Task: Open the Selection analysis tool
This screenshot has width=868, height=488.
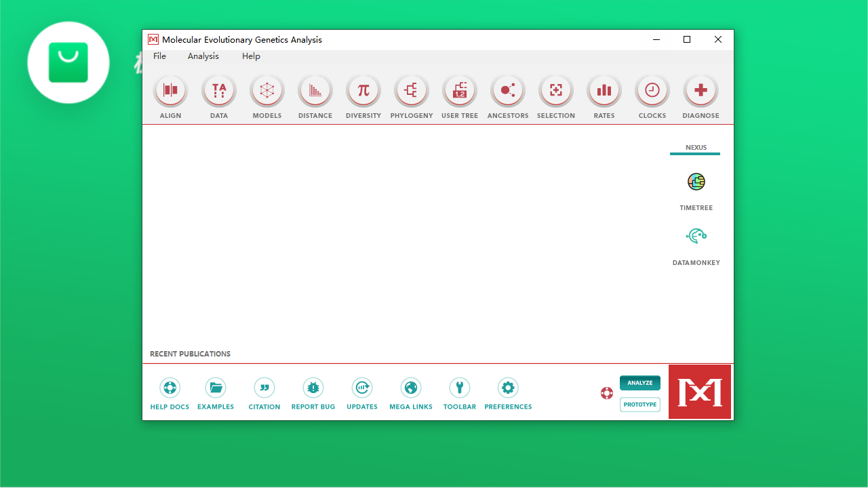Action: point(556,91)
